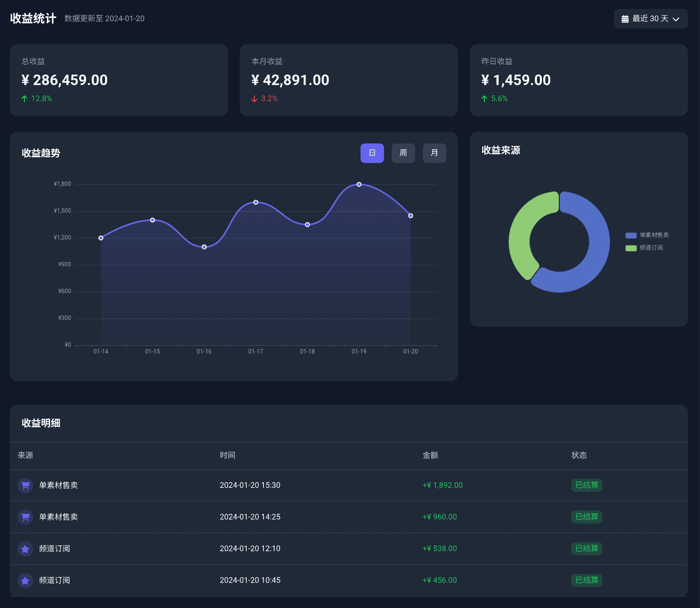Viewport: 700px width, 608px height.
Task: Click the shopping cart icon beside 单素材售卖 at 15:30
Action: click(25, 485)
